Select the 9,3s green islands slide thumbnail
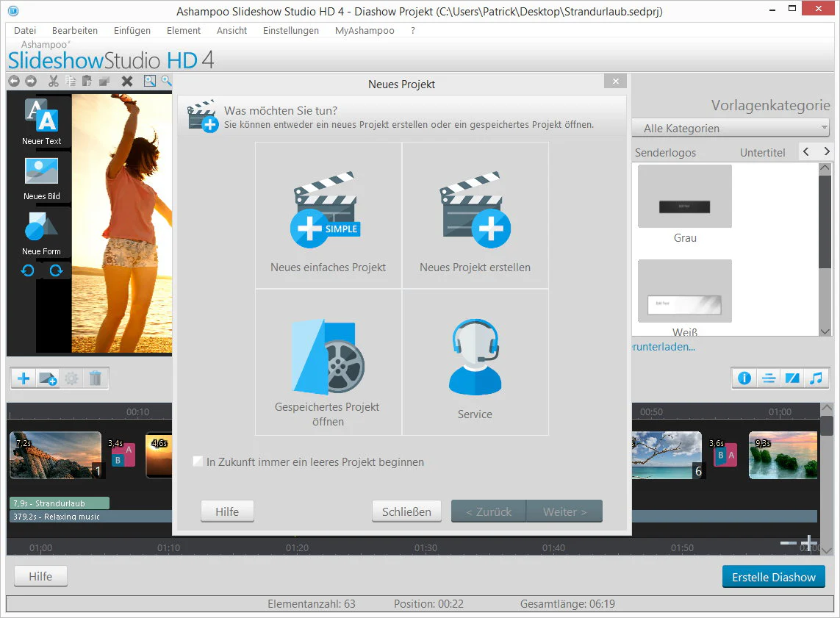 coord(783,455)
